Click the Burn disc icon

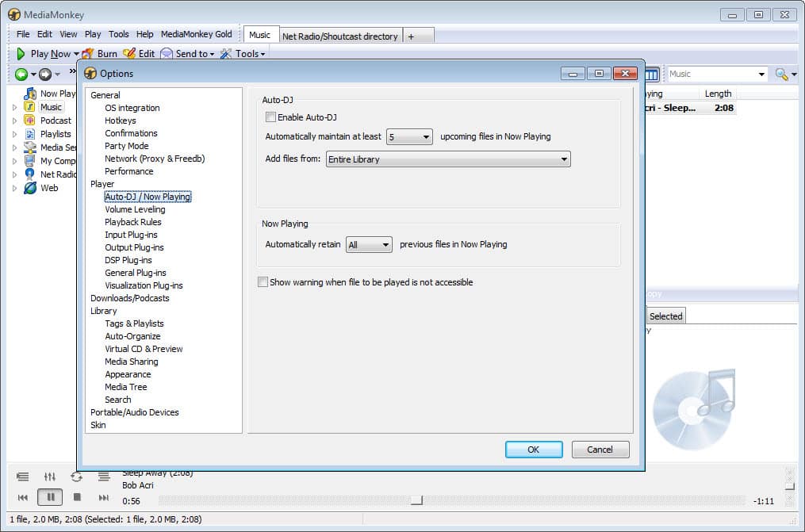tap(88, 53)
